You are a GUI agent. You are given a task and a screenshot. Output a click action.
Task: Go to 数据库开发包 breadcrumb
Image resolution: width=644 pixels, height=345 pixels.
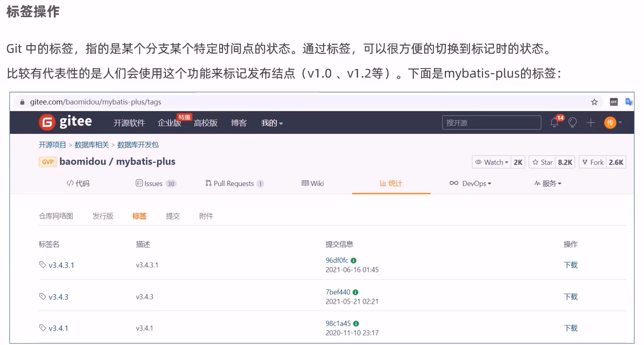[138, 145]
